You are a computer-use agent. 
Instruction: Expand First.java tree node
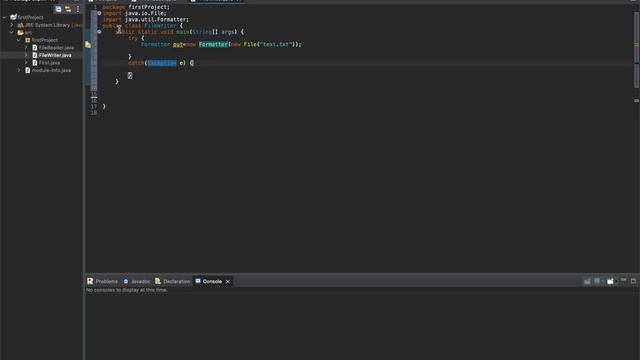point(26,62)
